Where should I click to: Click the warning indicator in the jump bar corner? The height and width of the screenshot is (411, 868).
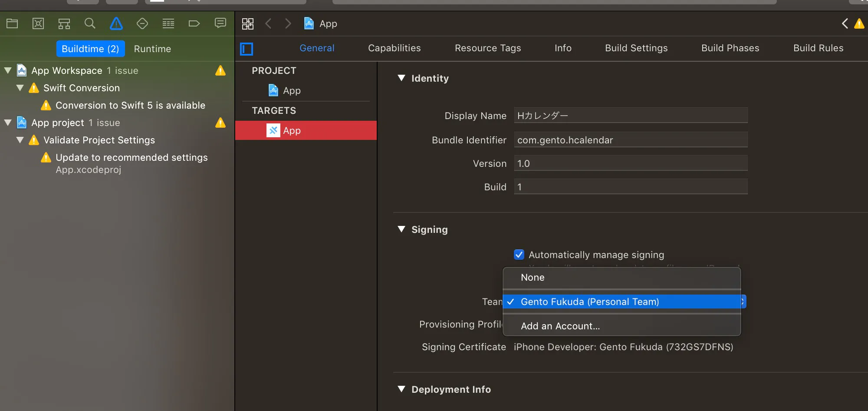(x=859, y=23)
